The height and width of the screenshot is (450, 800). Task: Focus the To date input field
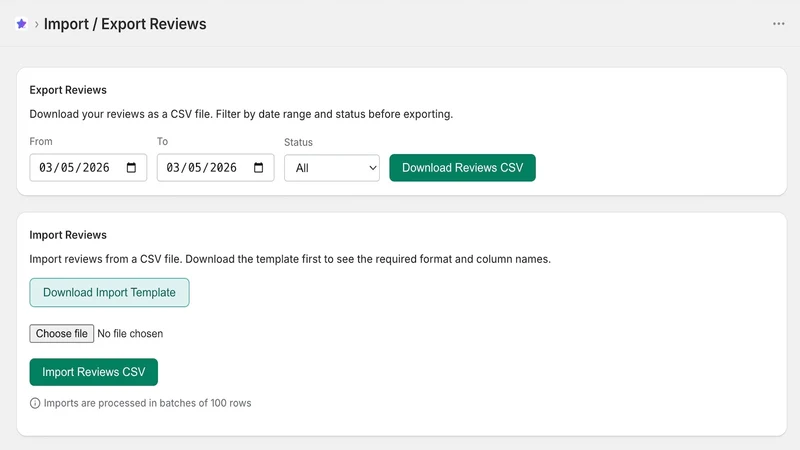pos(215,167)
